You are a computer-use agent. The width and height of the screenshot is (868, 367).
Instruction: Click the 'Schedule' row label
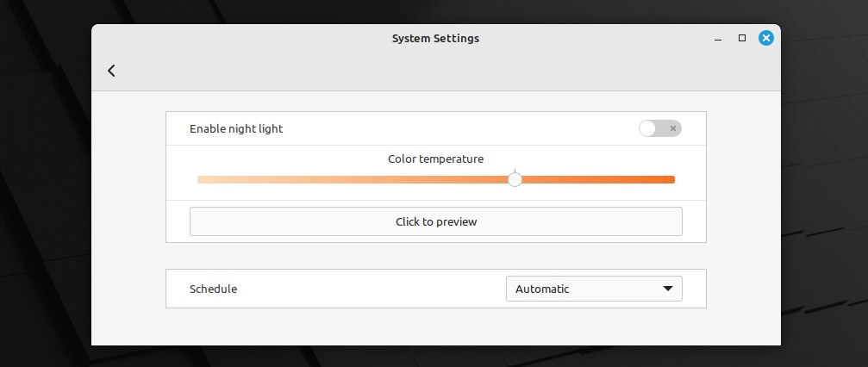tap(213, 289)
